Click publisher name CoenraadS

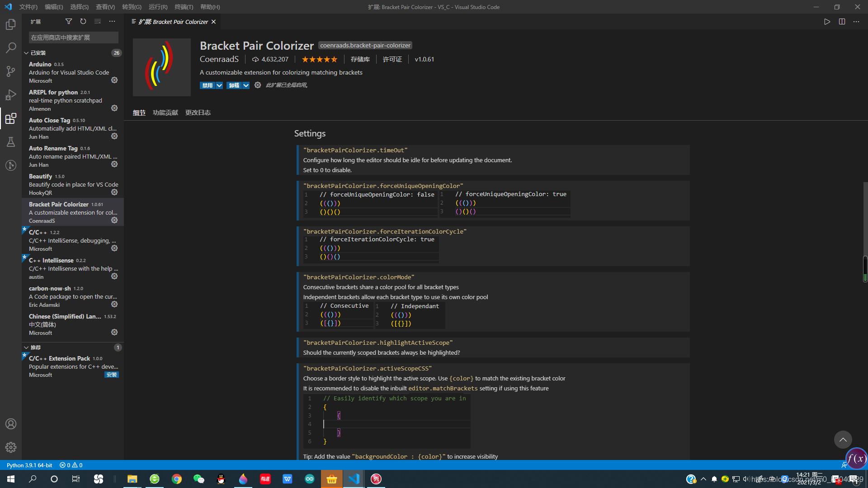219,59
